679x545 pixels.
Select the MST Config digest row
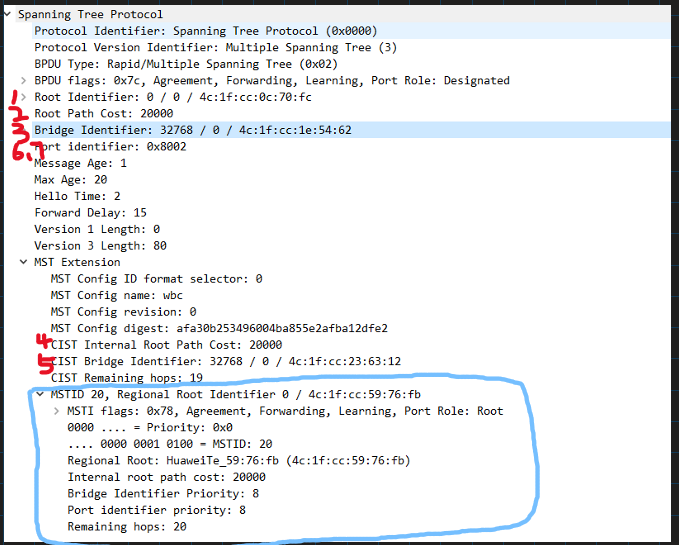coord(359,328)
